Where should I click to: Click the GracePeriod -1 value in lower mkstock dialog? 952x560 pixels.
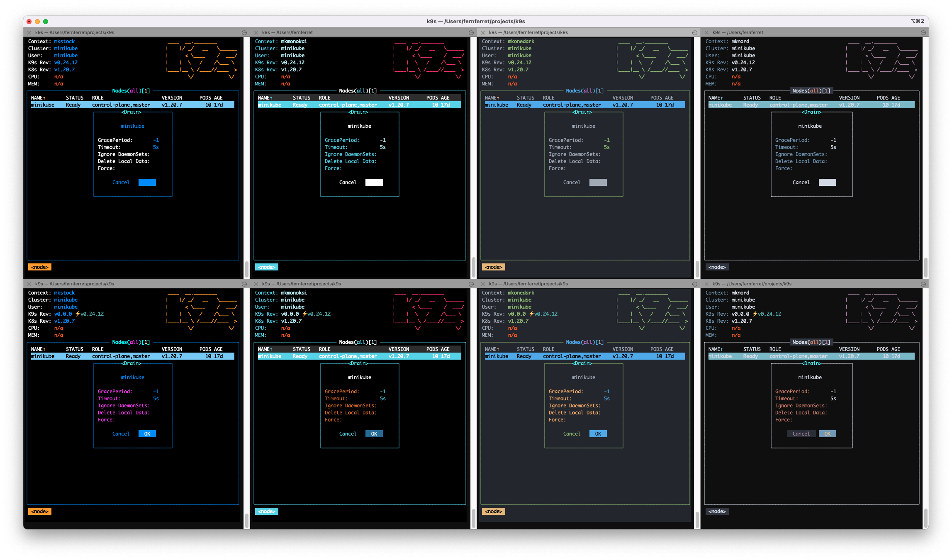click(156, 392)
